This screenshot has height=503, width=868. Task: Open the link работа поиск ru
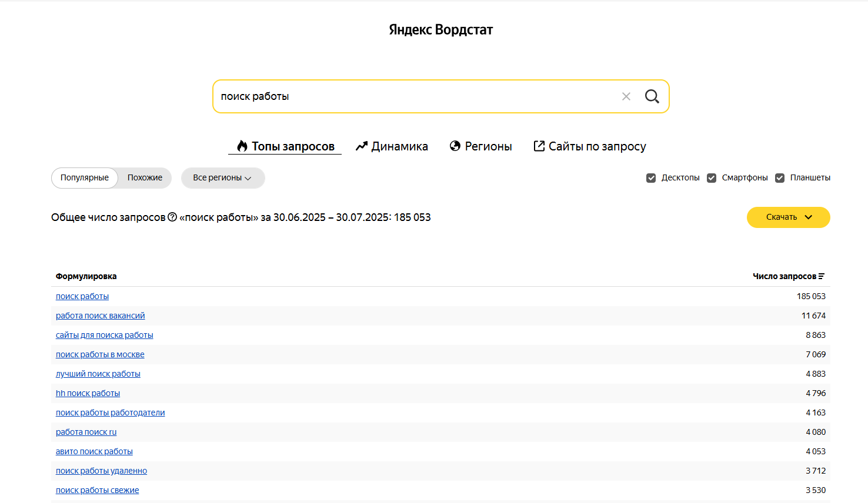pyautogui.click(x=86, y=432)
